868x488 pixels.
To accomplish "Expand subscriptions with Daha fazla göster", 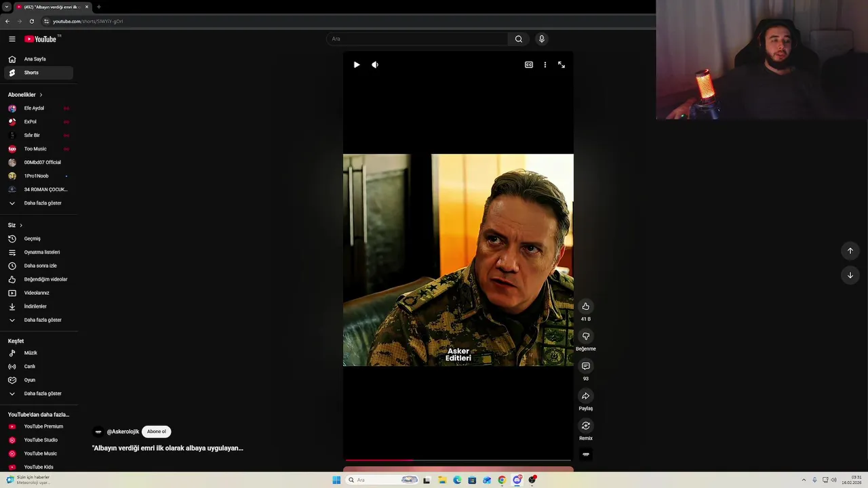I will [x=39, y=203].
